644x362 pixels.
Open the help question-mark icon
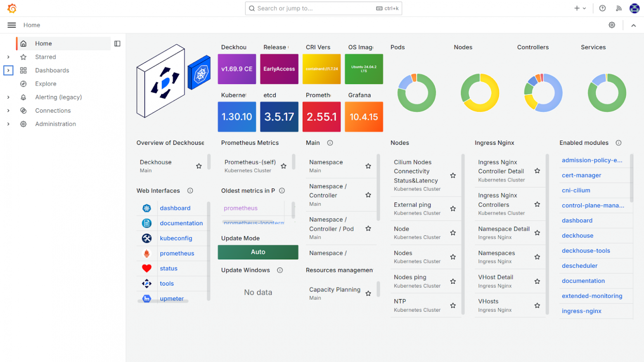(x=602, y=8)
